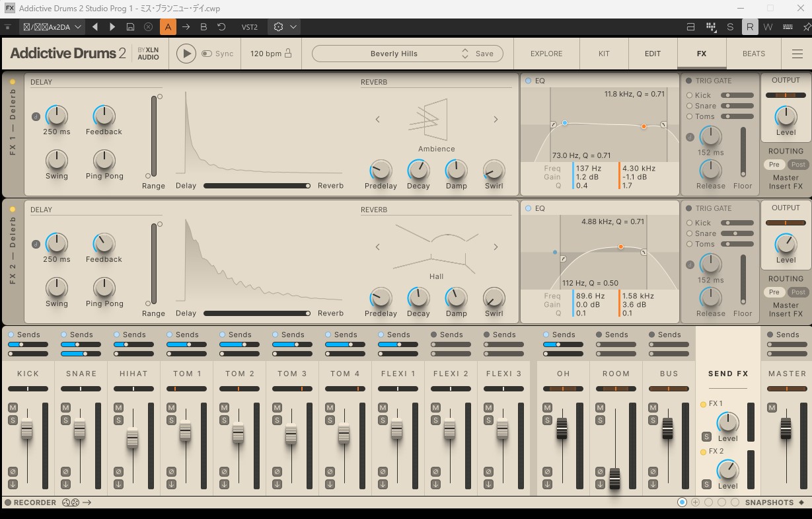This screenshot has height=519, width=812.
Task: Switch FX 2 reverb type to previous
Action: click(x=378, y=247)
